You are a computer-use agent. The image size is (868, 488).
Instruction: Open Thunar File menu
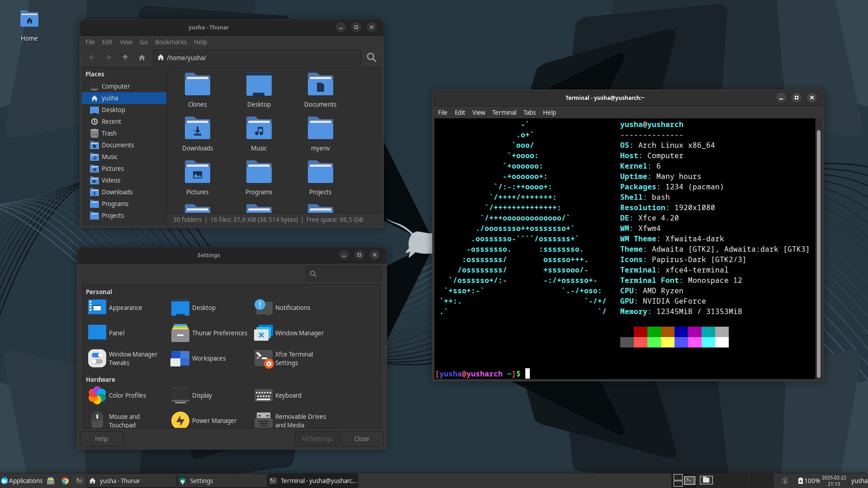tap(90, 42)
